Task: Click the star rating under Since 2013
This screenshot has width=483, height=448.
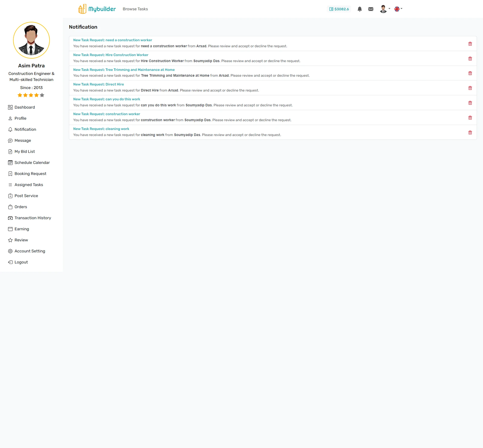Action: pyautogui.click(x=31, y=95)
